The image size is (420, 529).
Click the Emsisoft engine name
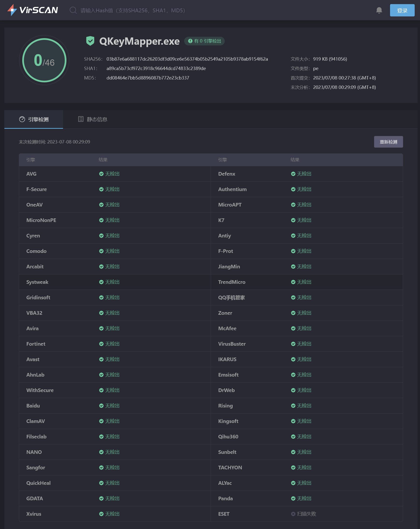pos(228,375)
